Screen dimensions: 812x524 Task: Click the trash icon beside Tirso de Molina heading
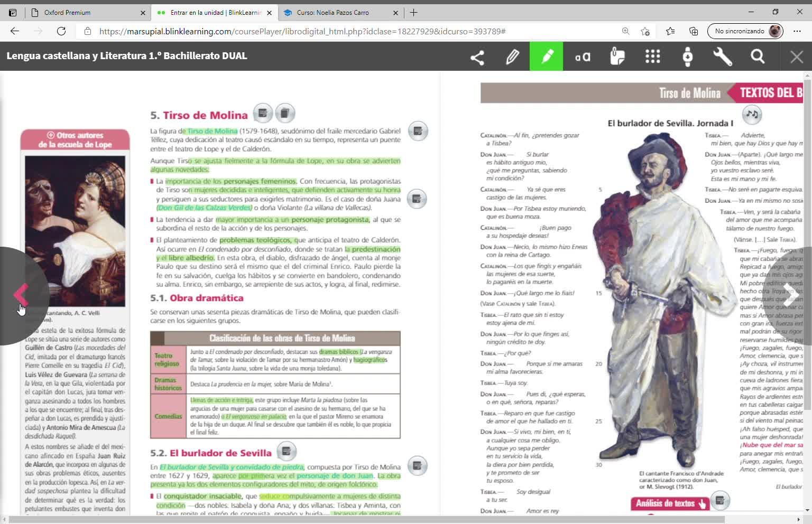[x=284, y=113]
